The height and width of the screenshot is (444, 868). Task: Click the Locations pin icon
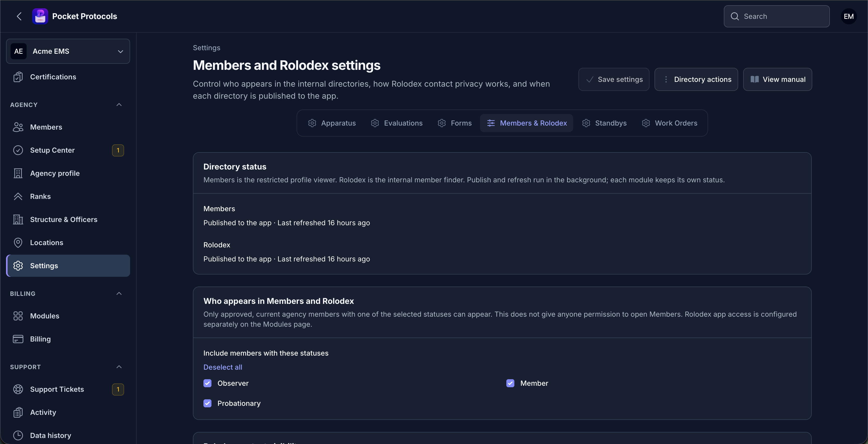click(18, 243)
